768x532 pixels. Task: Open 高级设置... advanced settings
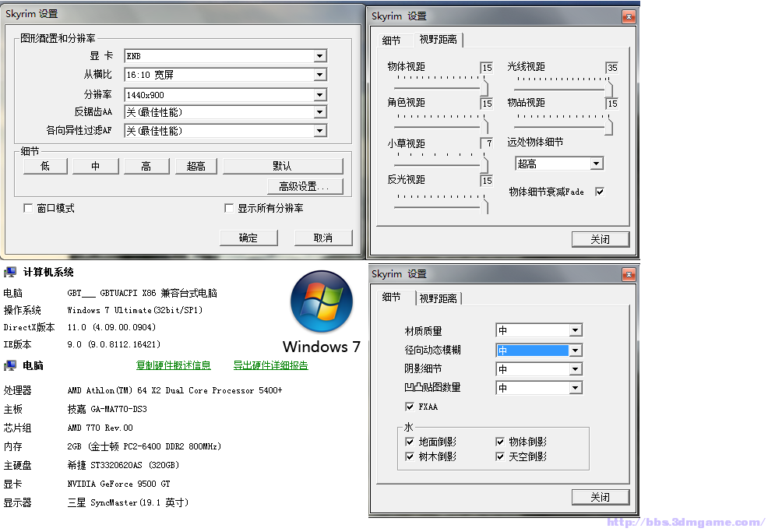click(305, 187)
